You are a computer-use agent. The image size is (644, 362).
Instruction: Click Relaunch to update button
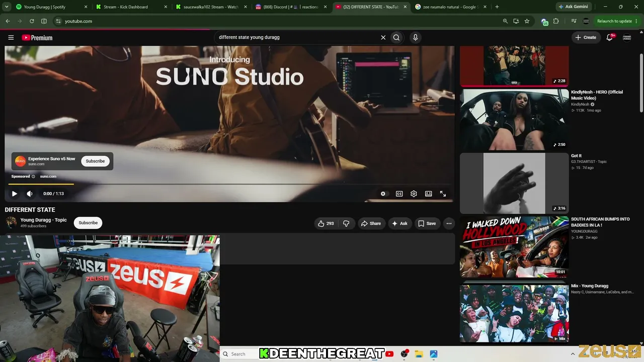614,21
